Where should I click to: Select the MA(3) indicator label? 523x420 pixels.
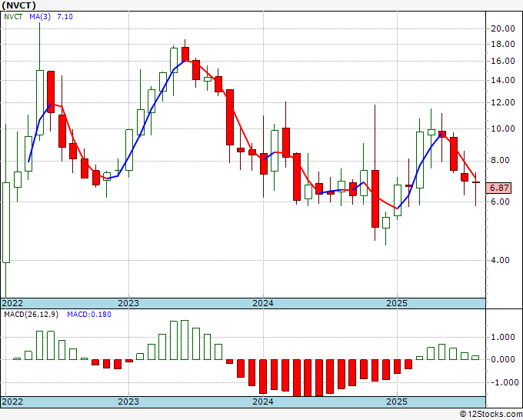click(x=40, y=17)
